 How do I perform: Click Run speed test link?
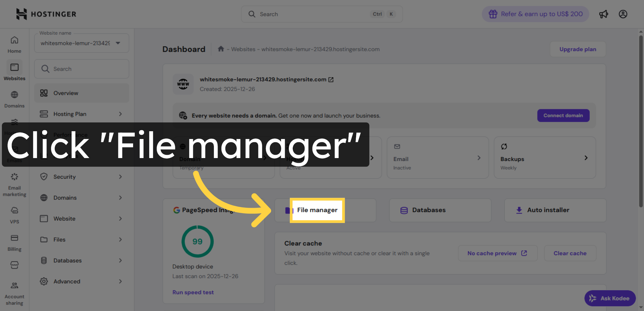193,292
